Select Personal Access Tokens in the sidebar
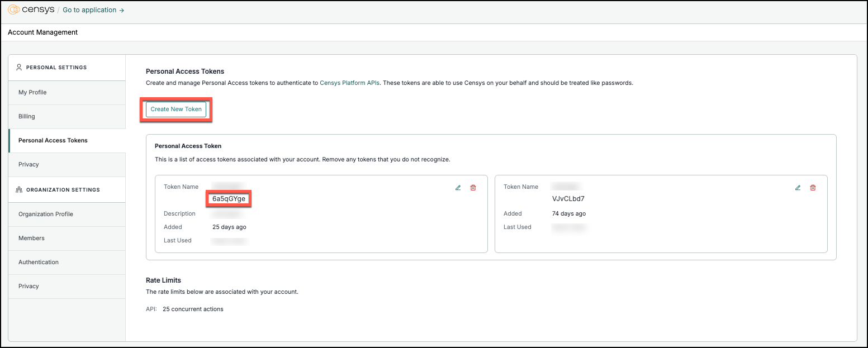Image resolution: width=868 pixels, height=348 pixels. 67,140
